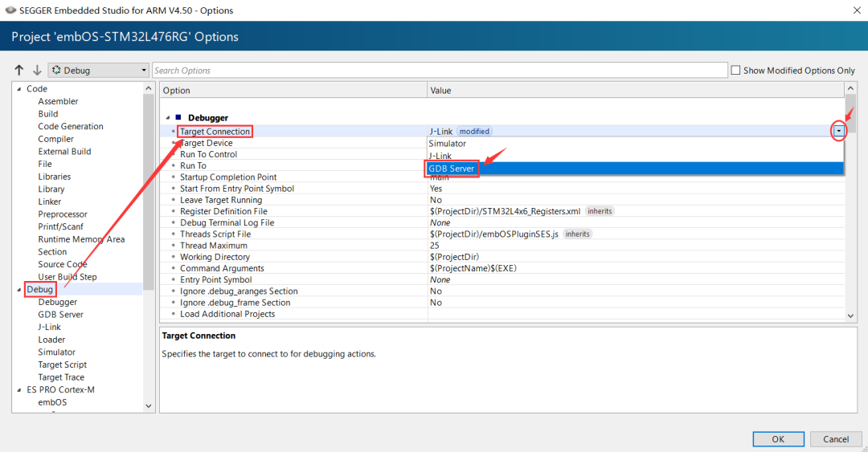The image size is (868, 452).
Task: Click the Target Connection option row
Action: point(215,131)
